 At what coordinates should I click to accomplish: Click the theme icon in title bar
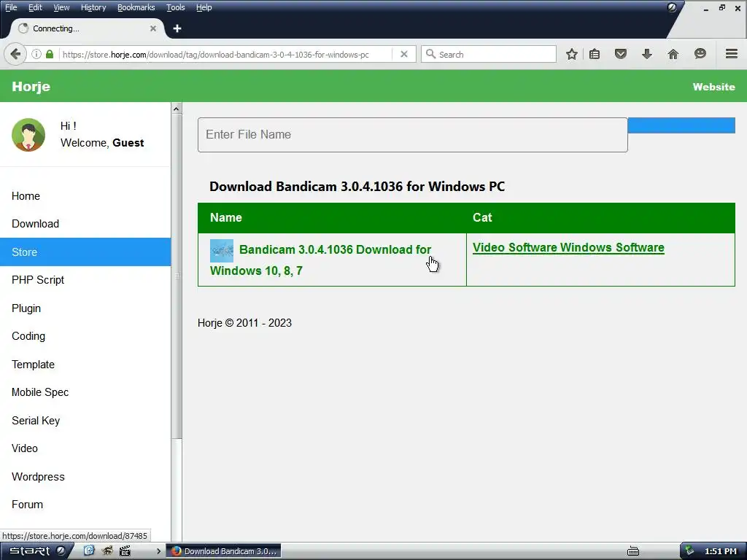coord(672,7)
